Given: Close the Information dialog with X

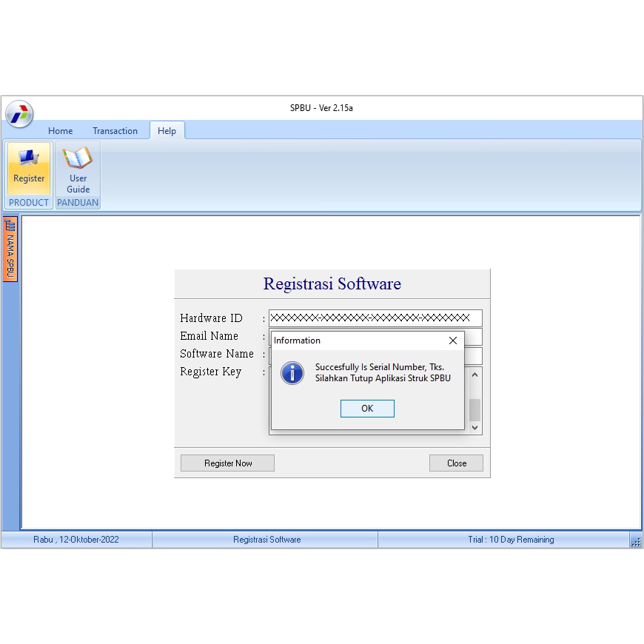Looking at the screenshot, I should (x=453, y=341).
